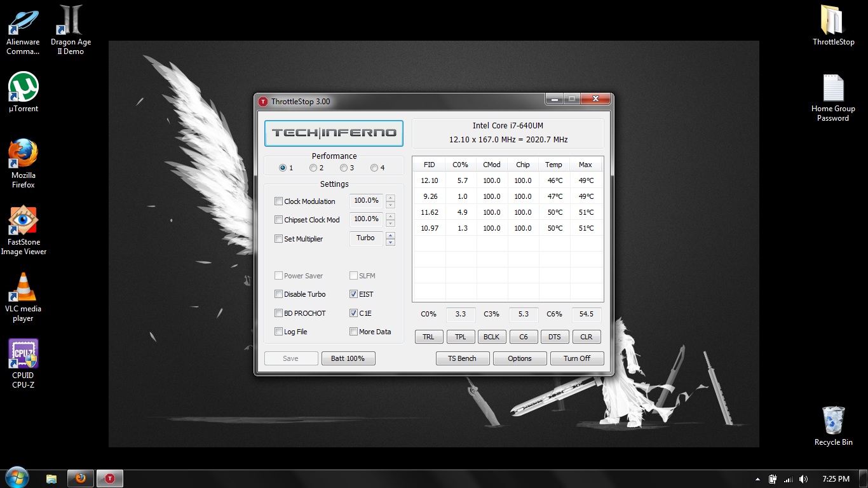Open the 7:25 PM clock

click(x=836, y=479)
